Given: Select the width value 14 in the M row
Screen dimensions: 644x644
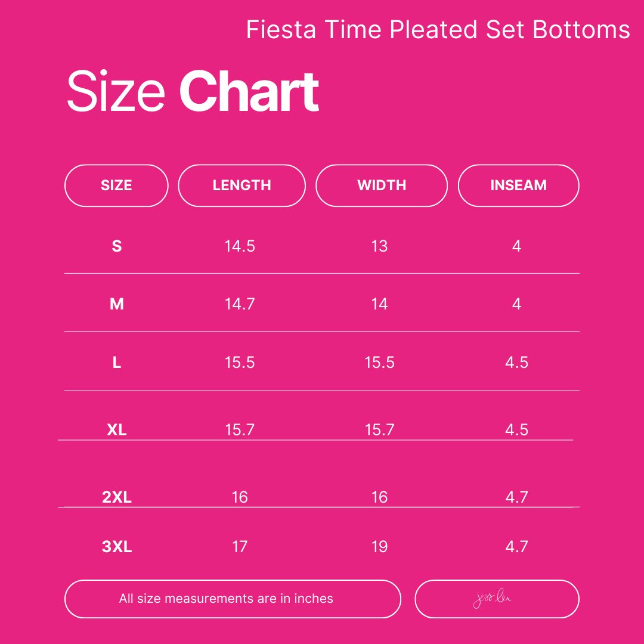Looking at the screenshot, I should coord(379,304).
